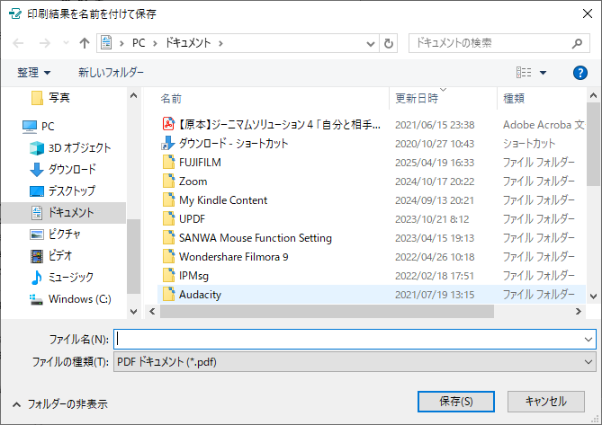The height and width of the screenshot is (426, 602).
Task: Collapse folders with フォルダーの非表示
Action: (x=60, y=404)
